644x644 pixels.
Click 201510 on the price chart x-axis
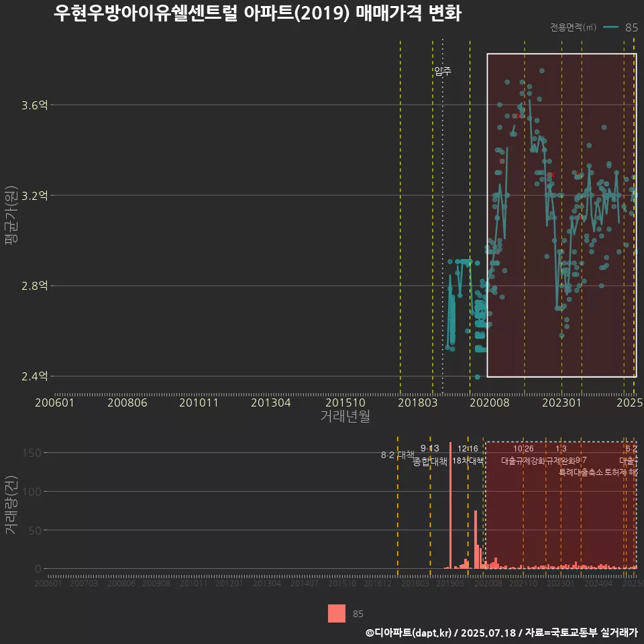pyautogui.click(x=345, y=402)
